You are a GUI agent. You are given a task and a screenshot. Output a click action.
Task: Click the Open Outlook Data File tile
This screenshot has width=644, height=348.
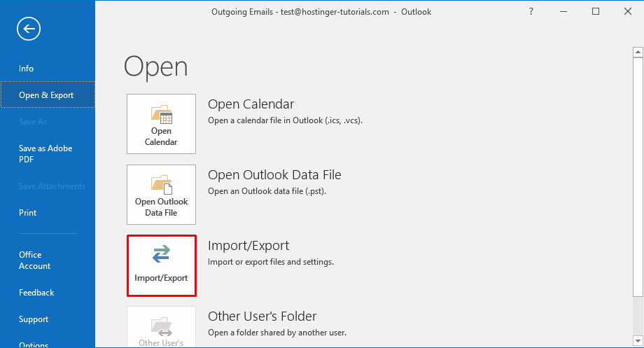(x=161, y=195)
